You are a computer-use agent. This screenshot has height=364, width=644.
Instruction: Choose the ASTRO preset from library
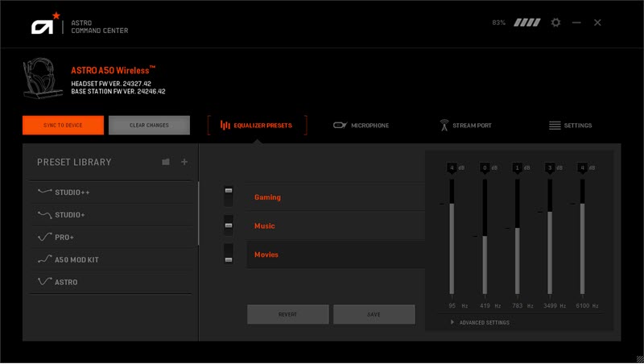66,283
